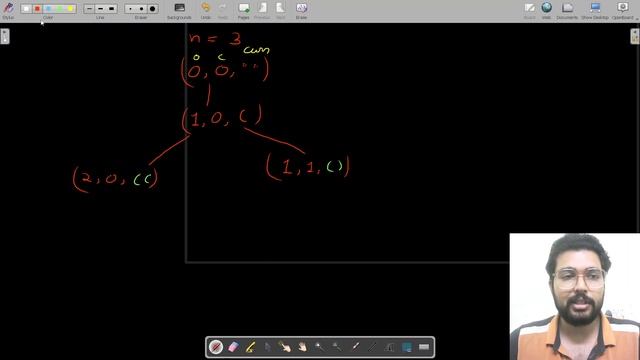Screen dimensions: 640x360
Task: Select the Write text tool
Action: tap(389, 347)
